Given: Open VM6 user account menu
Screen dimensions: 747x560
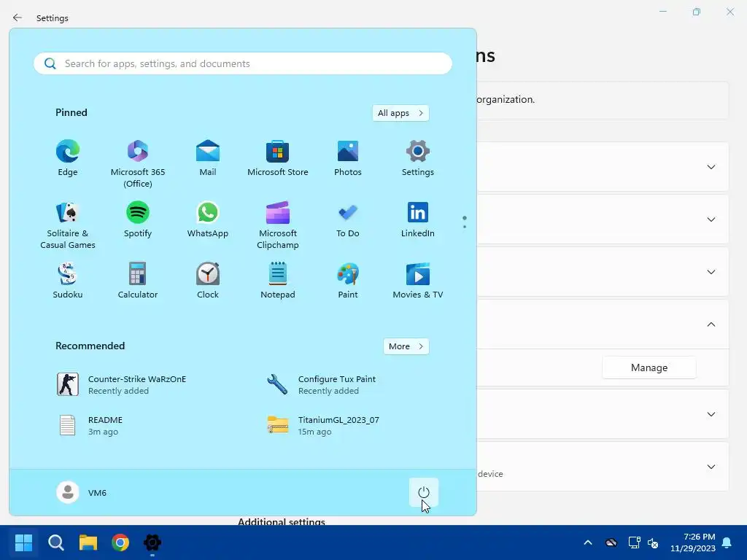Looking at the screenshot, I should pos(82,492).
